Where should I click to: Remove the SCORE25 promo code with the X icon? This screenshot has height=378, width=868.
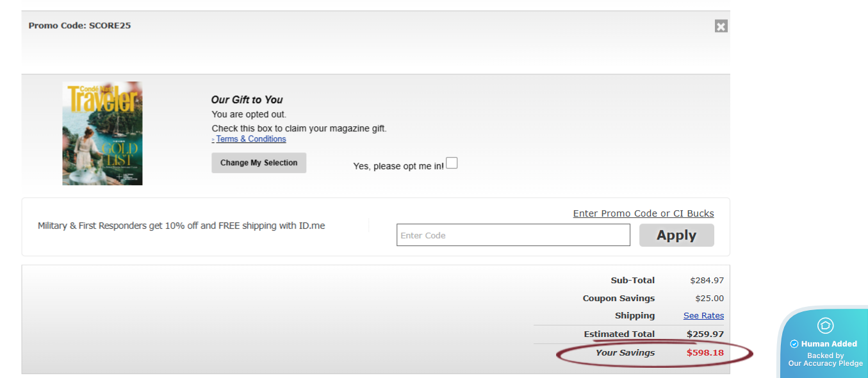point(721,26)
